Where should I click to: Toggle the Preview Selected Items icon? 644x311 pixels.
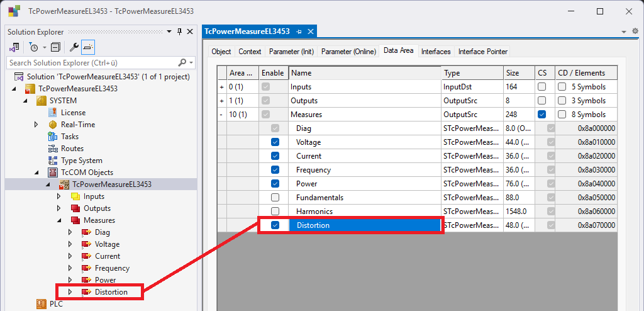tap(88, 47)
